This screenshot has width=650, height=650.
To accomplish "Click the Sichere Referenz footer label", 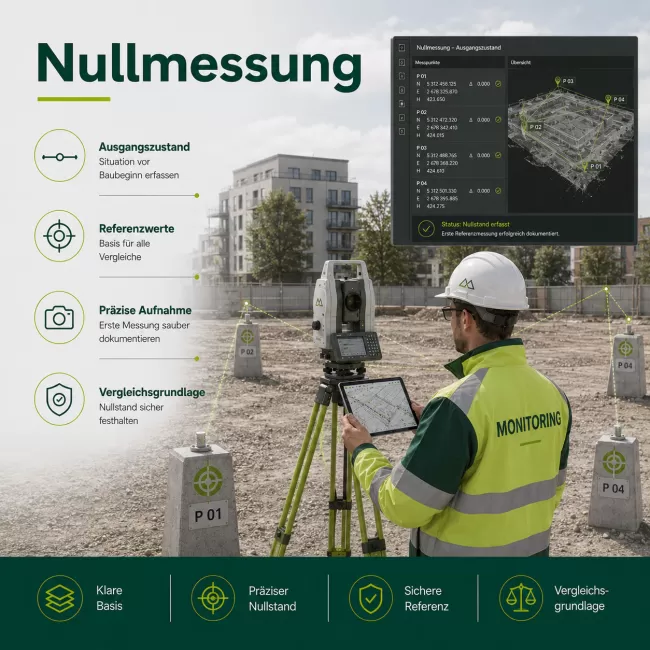I will (x=426, y=599).
